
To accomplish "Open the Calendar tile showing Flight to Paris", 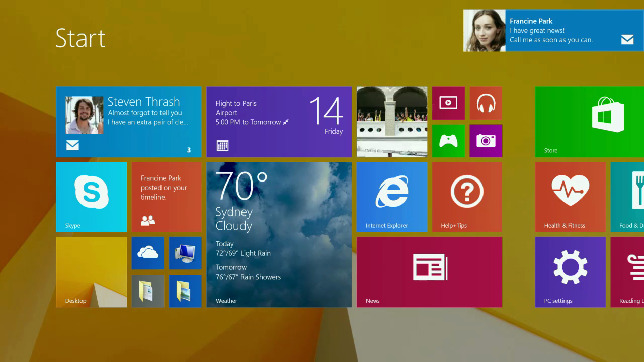I will pyautogui.click(x=279, y=122).
